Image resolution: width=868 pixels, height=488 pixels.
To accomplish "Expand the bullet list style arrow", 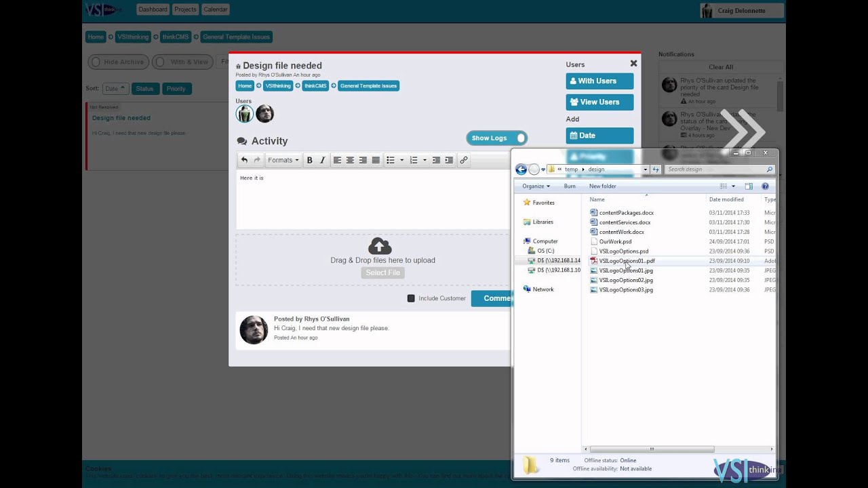I will point(401,160).
